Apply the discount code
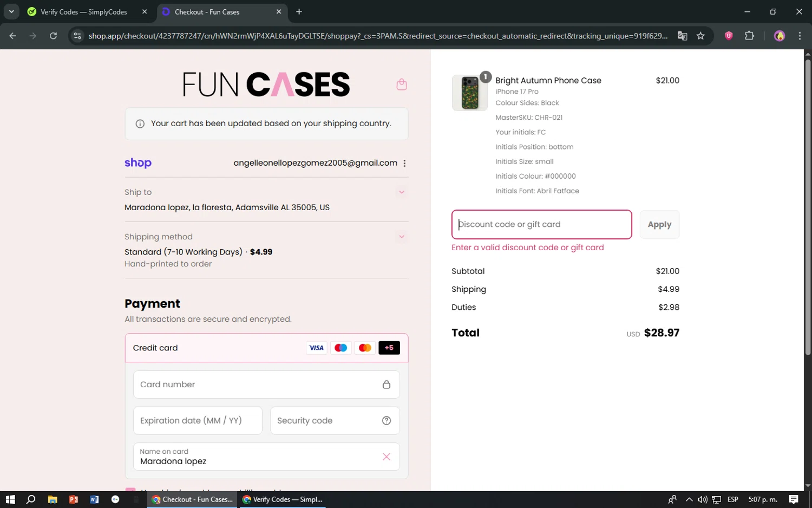This screenshot has width=812, height=508. 659,224
